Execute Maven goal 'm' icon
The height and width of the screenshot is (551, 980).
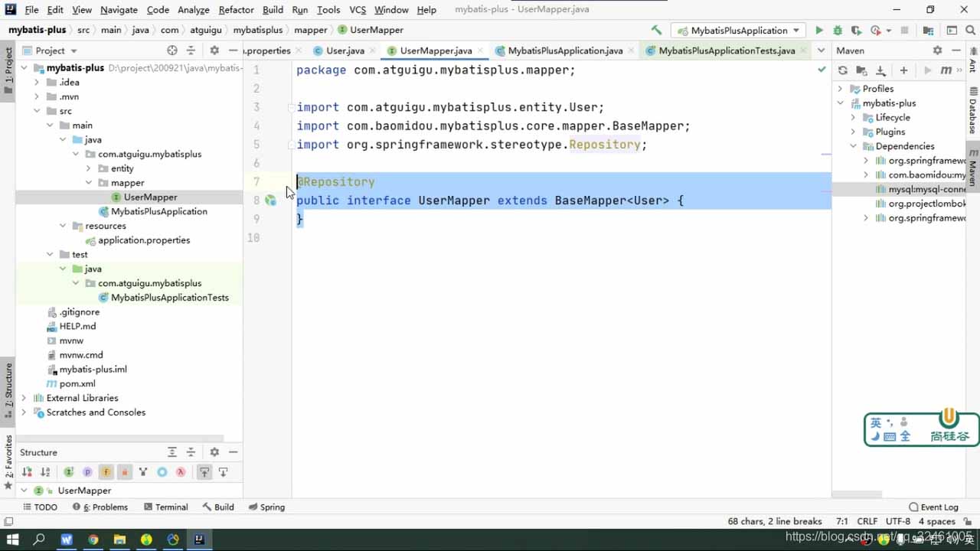point(946,70)
